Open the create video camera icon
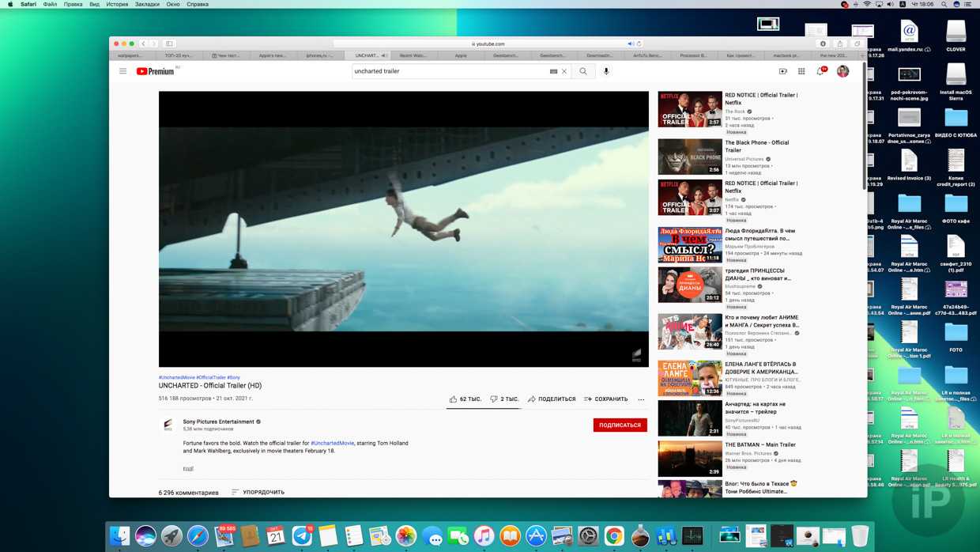Screen dimensions: 980x552 tap(782, 71)
